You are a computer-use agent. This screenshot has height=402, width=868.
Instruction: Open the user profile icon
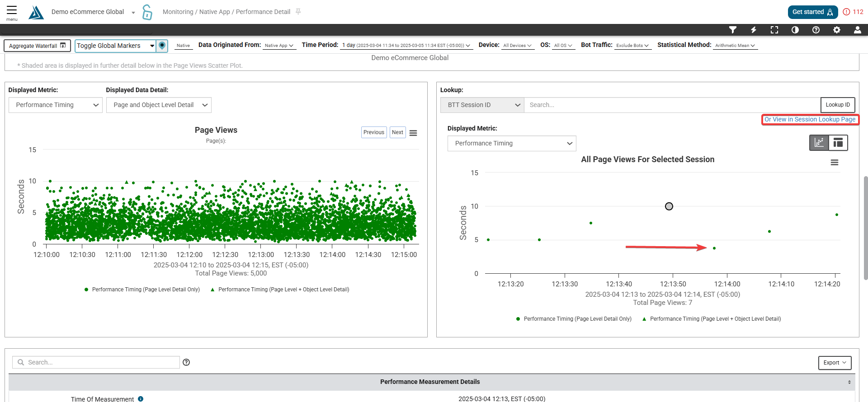(x=857, y=30)
